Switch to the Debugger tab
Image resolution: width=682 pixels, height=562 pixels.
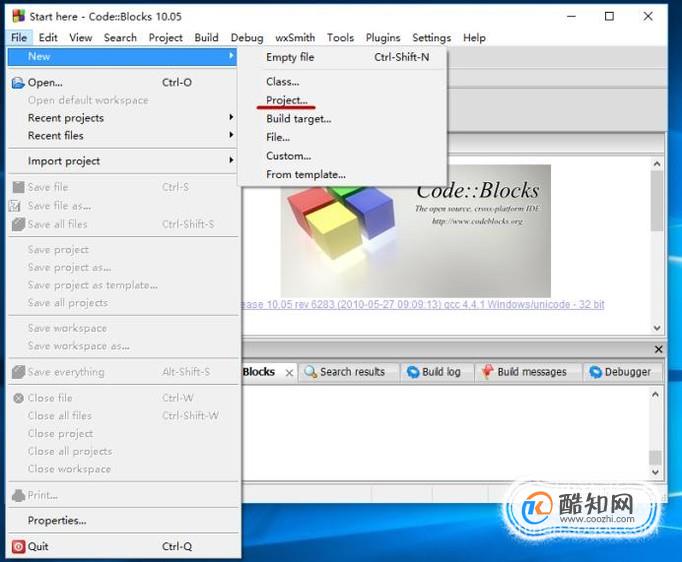620,372
